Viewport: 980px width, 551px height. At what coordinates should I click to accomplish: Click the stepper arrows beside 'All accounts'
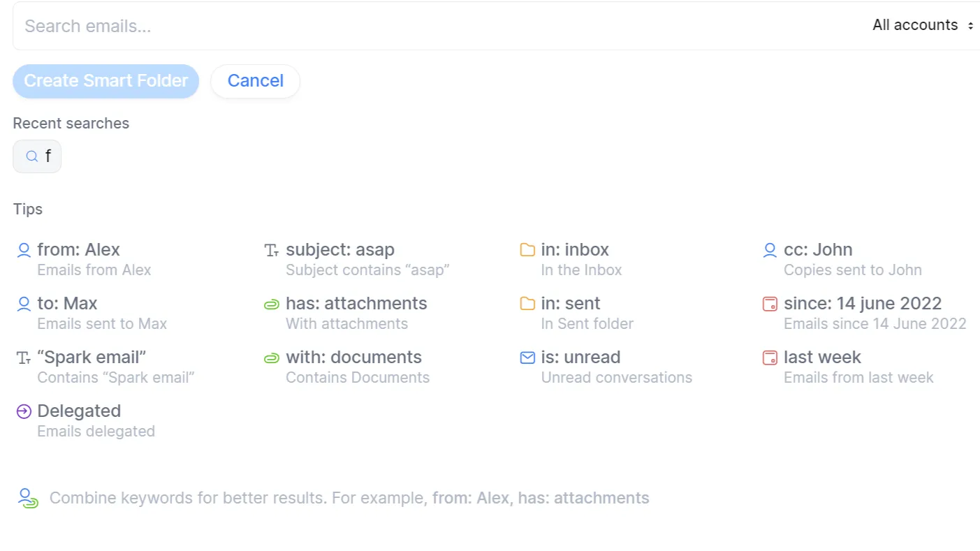point(972,25)
